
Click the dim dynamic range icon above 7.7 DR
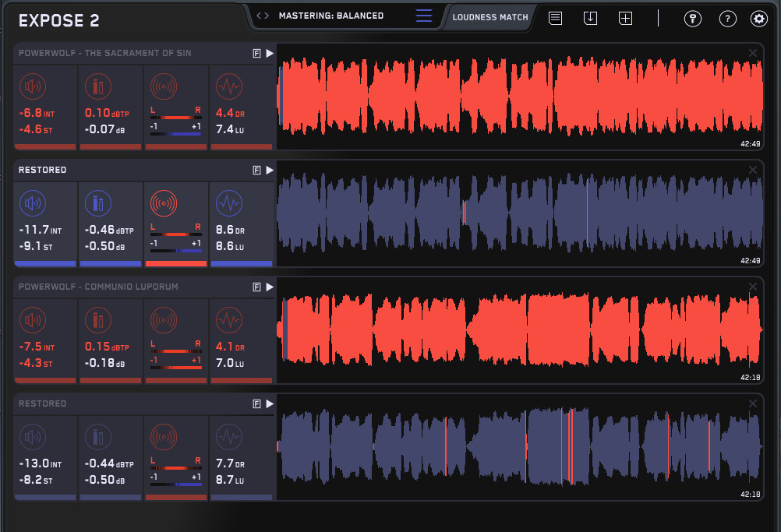tap(229, 437)
